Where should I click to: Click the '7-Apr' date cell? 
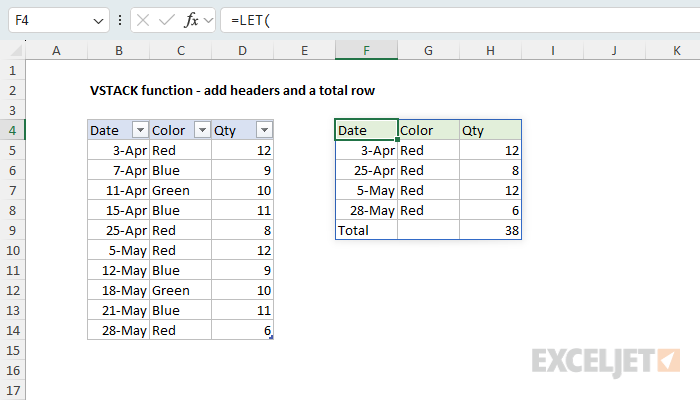click(x=119, y=171)
